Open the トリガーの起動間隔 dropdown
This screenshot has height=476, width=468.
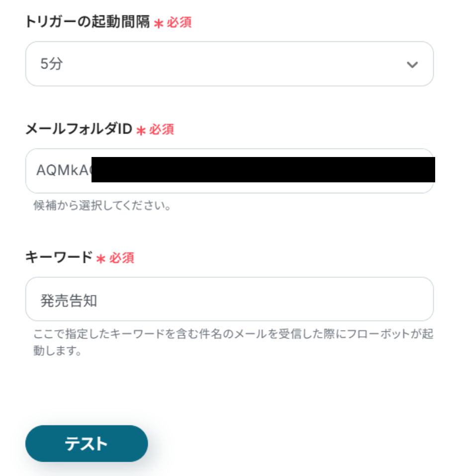point(229,64)
